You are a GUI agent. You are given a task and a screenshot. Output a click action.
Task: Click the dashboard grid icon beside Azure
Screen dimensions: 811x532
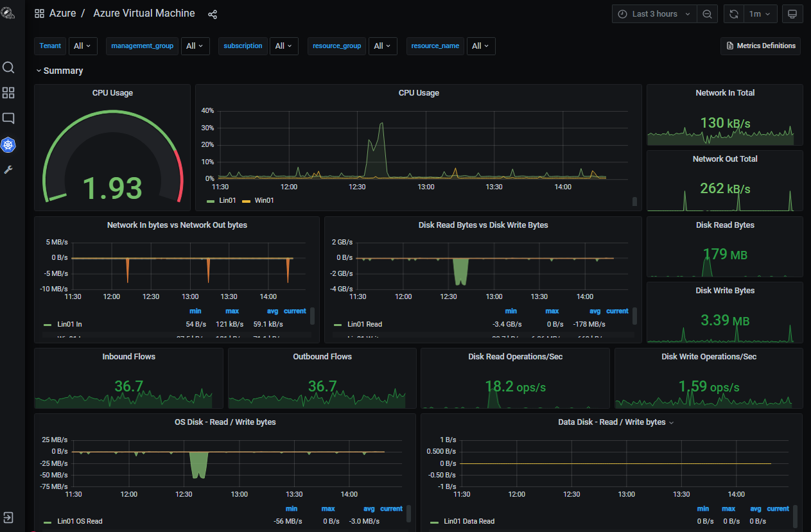[39, 13]
